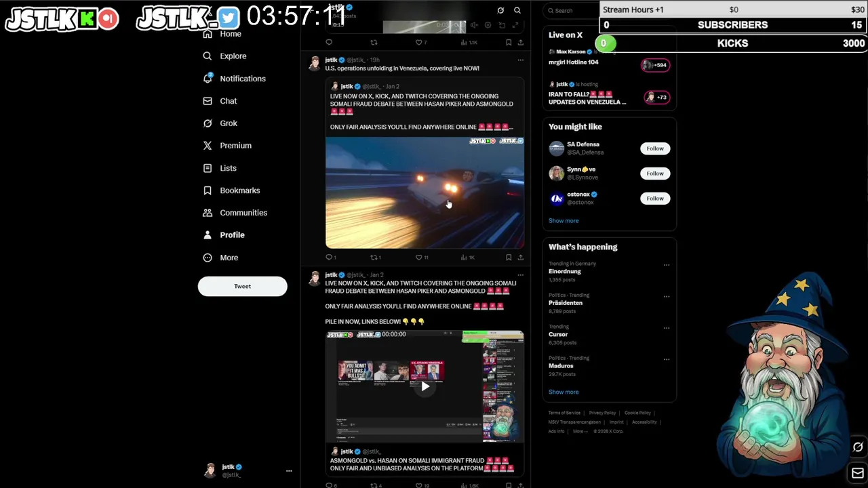The width and height of the screenshot is (868, 488).
Task: Open Home from the left sidebar
Action: tap(222, 34)
